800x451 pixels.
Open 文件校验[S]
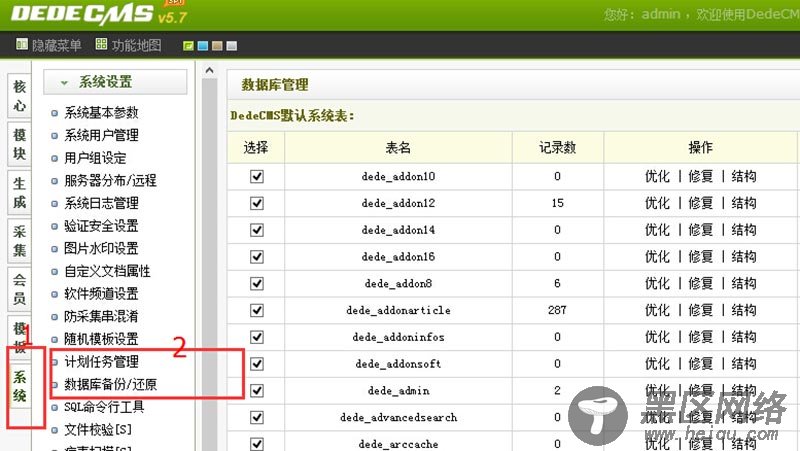(98, 430)
